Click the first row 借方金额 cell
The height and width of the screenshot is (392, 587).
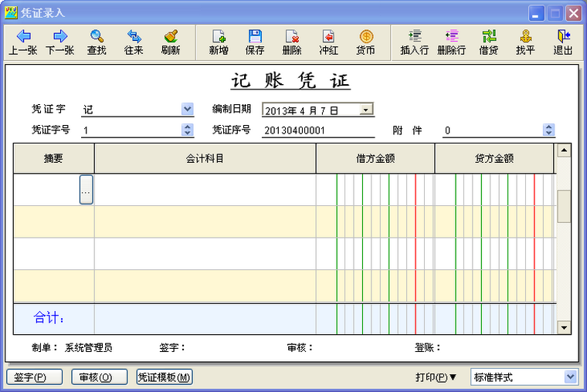tap(375, 190)
